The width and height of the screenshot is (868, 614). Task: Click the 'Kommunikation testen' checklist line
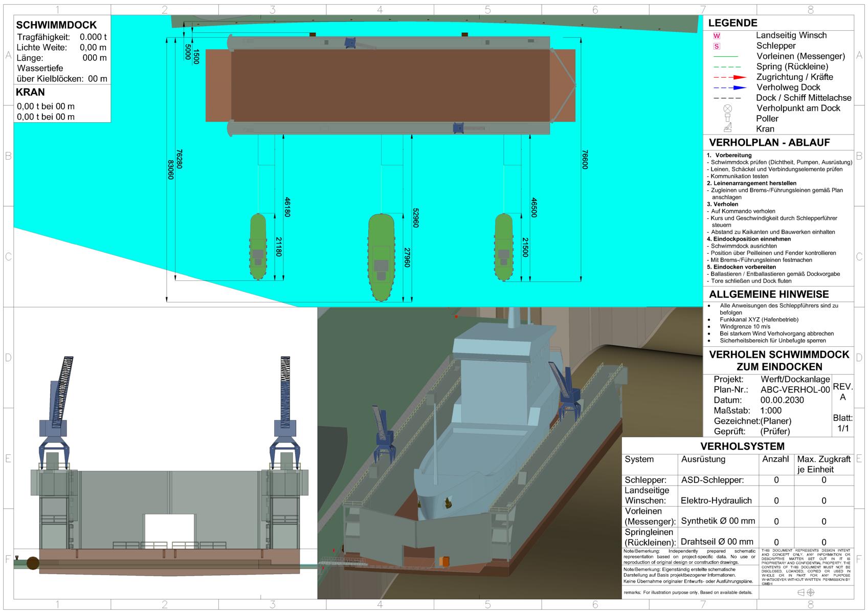coord(738,177)
